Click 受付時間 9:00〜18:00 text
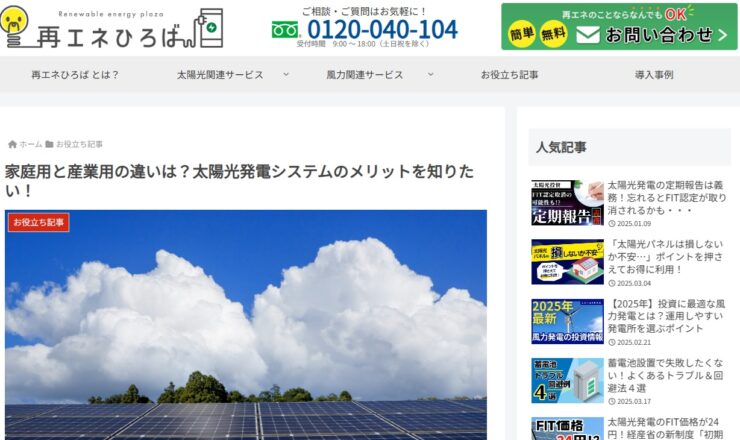The width and height of the screenshot is (740, 440). click(x=364, y=44)
